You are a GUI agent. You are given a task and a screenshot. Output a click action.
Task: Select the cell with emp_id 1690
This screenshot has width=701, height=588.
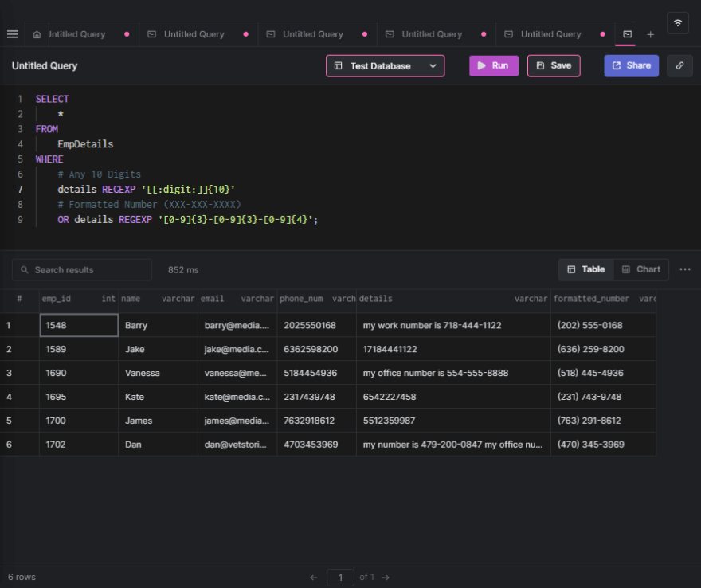click(79, 373)
